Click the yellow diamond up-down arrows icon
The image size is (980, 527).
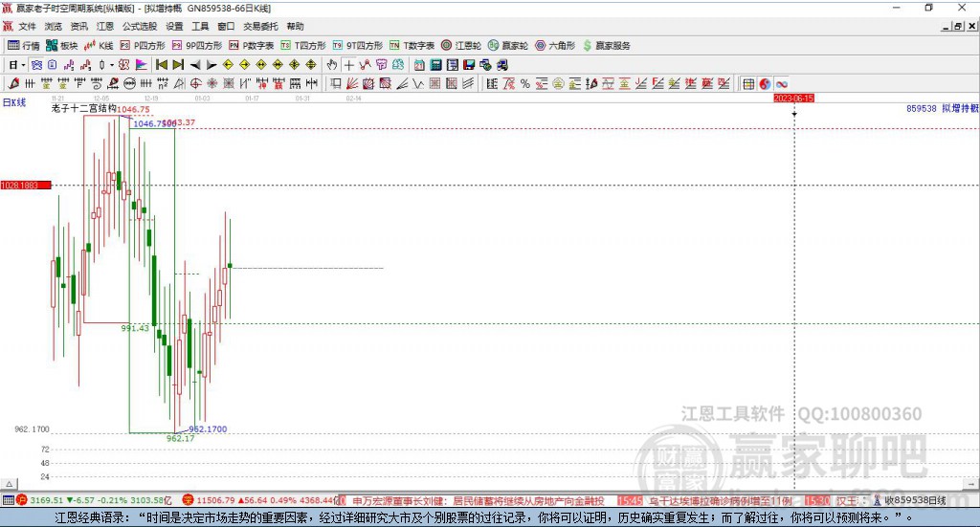311,65
